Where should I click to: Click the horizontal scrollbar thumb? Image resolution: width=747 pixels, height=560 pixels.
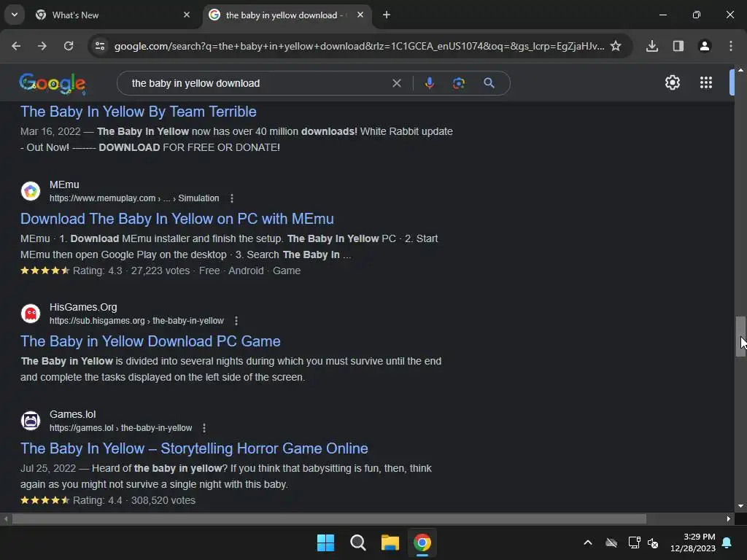[329, 518]
